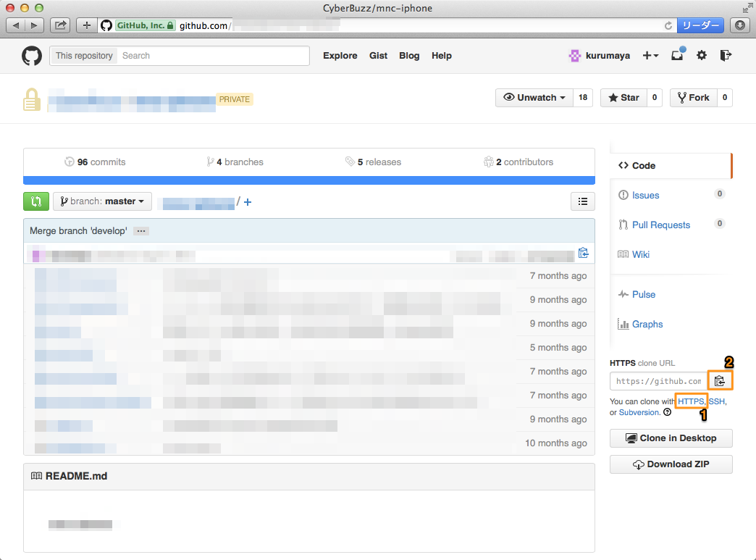756x560 pixels.
Task: Click the repository search field
Action: tap(213, 56)
